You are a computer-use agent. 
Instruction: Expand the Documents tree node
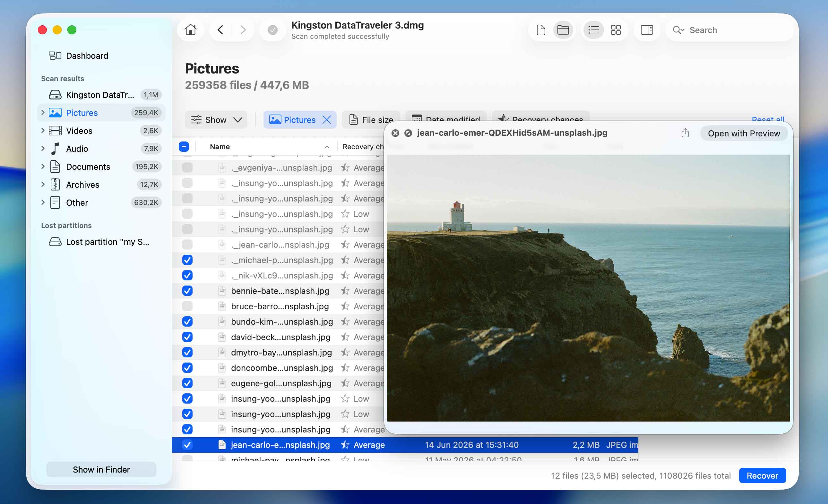(x=43, y=166)
